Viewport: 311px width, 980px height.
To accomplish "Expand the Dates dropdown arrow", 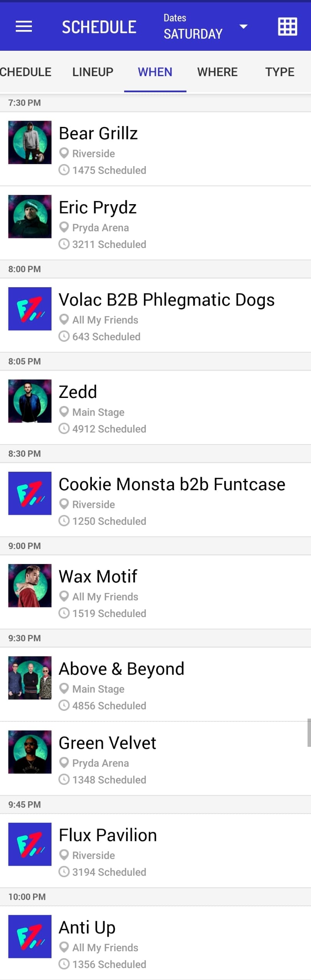I will click(243, 27).
